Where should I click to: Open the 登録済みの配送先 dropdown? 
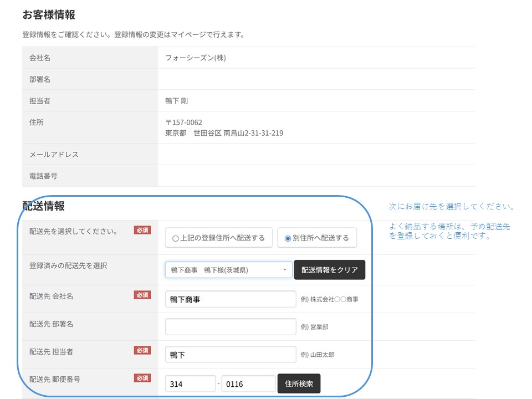(x=228, y=270)
